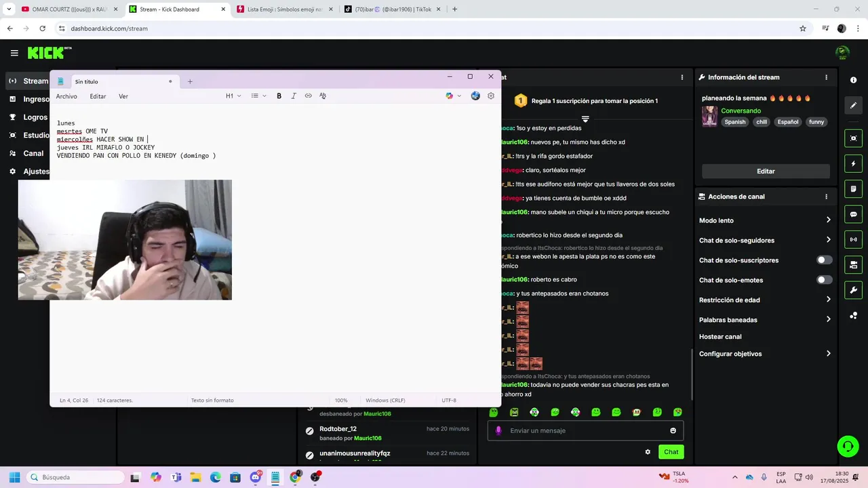Open Logros in left sidebar
Screen dimensions: 868x488
pos(28,117)
